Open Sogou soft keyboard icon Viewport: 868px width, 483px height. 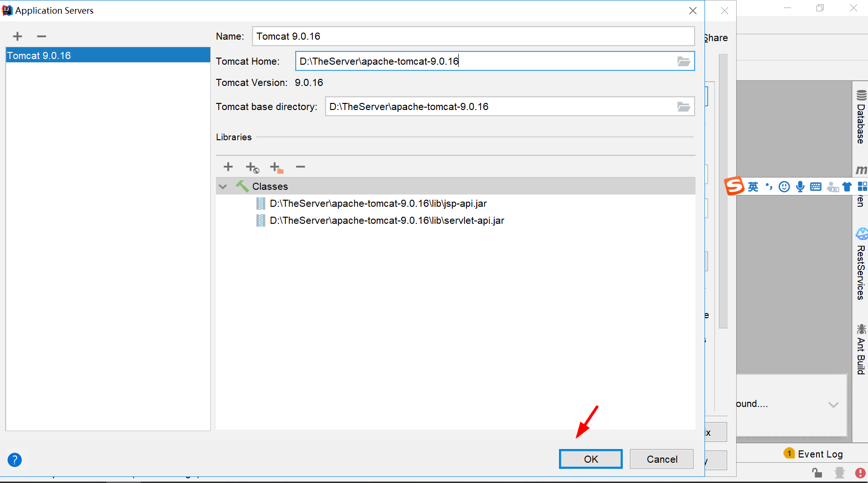(816, 186)
